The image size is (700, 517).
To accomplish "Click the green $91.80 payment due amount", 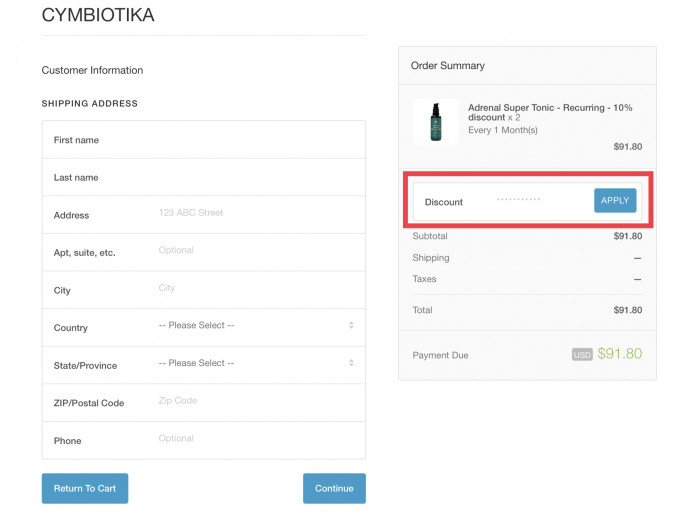I will click(620, 354).
